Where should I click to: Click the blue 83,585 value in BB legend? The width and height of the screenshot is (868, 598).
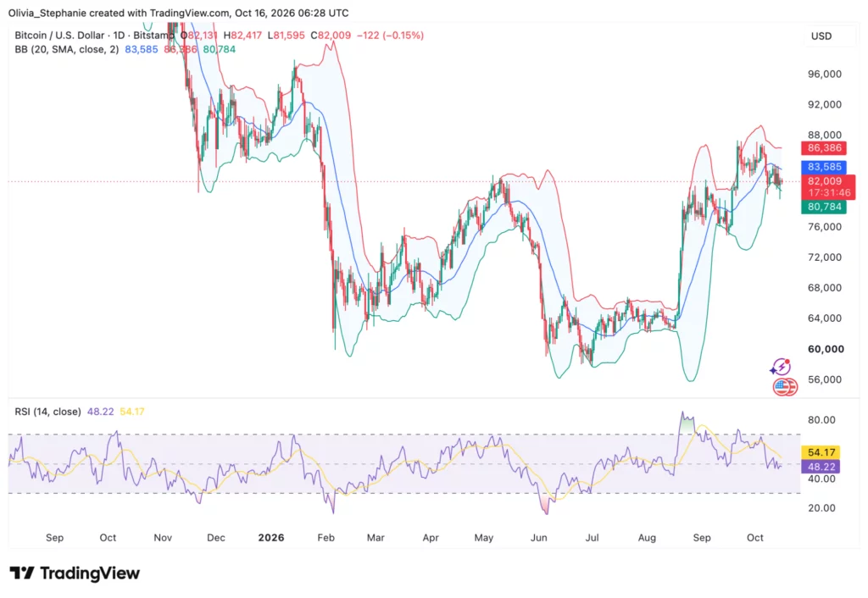[142, 49]
